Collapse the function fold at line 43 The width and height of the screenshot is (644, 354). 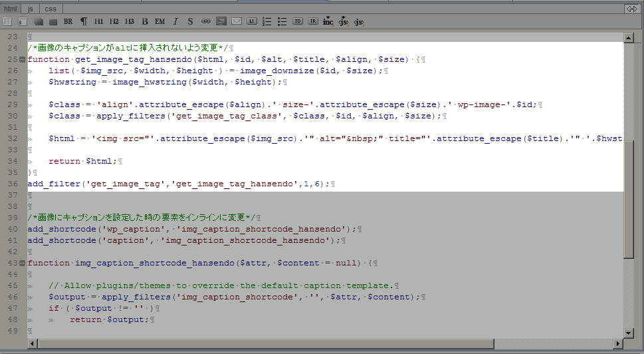23,263
